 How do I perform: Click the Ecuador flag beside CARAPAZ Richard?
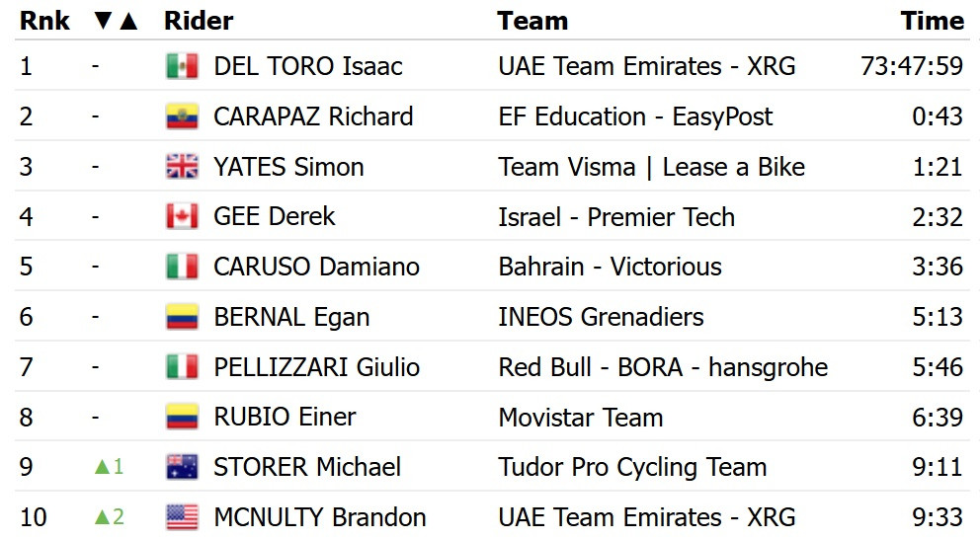[x=182, y=116]
